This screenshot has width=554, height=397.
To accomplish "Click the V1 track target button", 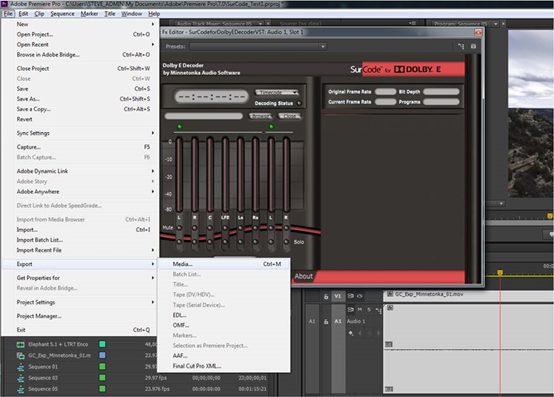I will tap(338, 296).
